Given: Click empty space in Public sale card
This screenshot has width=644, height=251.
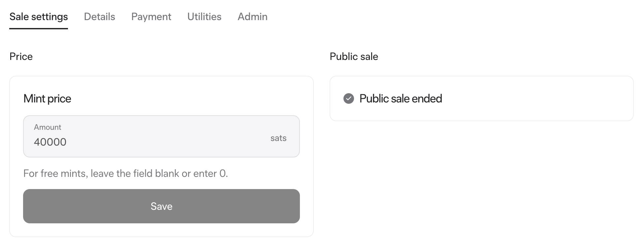Looking at the screenshot, I should point(541,98).
